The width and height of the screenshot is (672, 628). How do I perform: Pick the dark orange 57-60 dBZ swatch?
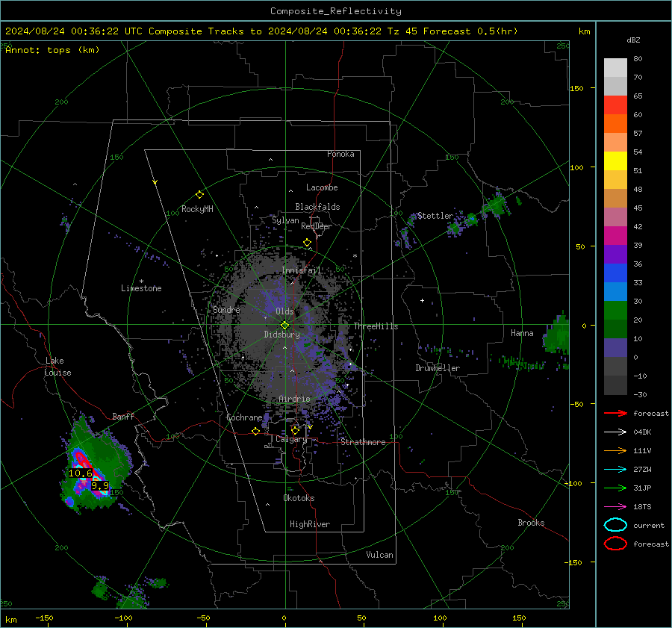[x=615, y=124]
